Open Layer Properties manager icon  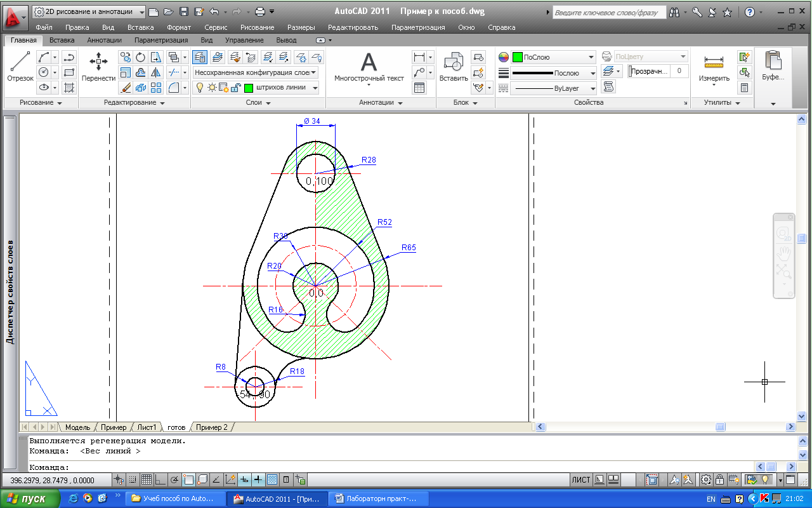point(200,57)
